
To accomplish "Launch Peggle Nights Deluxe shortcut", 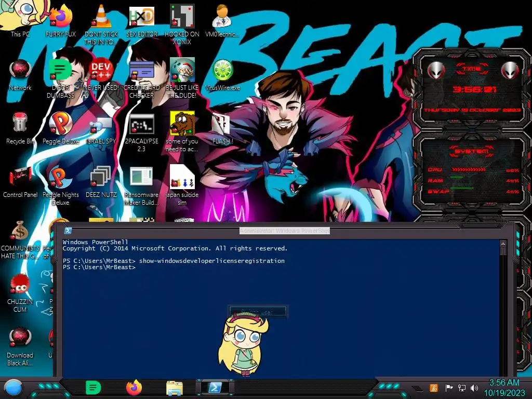I will coord(60,185).
